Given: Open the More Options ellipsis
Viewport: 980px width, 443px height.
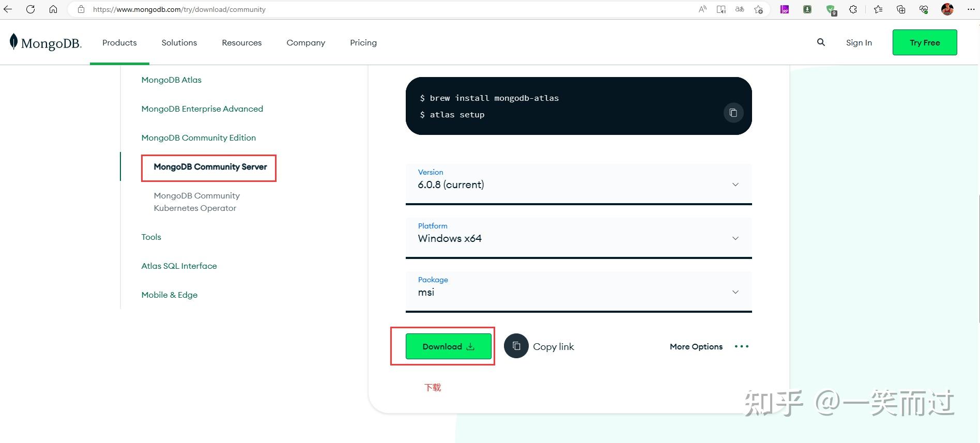Looking at the screenshot, I should tap(742, 346).
